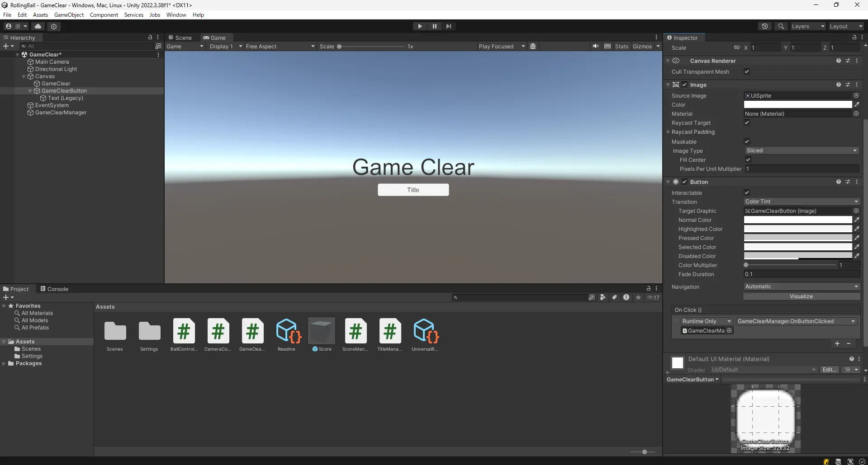Open the Image Type dropdown
The width and height of the screenshot is (868, 465).
point(801,150)
